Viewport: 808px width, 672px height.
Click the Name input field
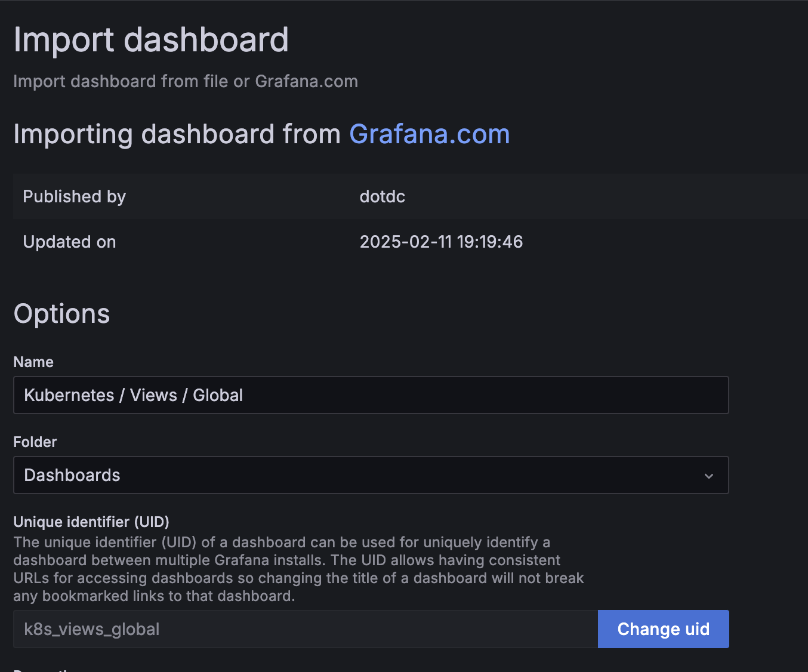(371, 395)
